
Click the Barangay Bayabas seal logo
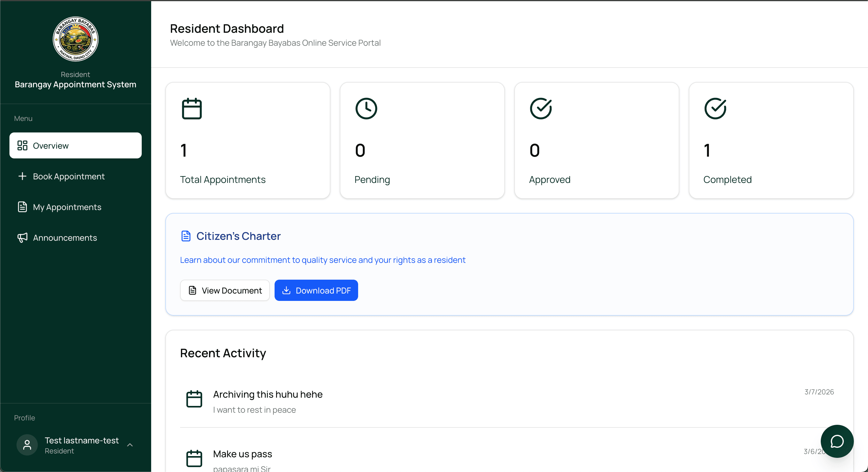tap(76, 39)
